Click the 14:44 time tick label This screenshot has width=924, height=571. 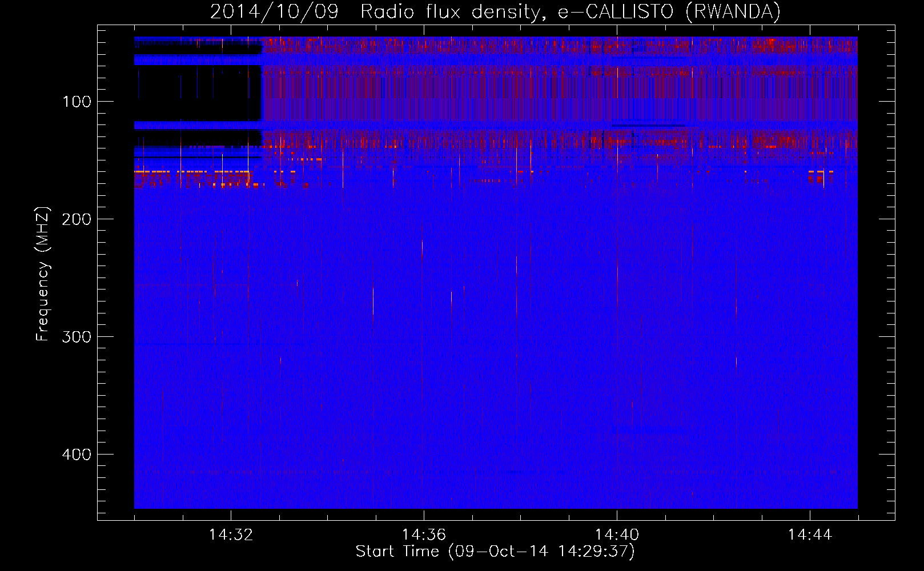810,535
